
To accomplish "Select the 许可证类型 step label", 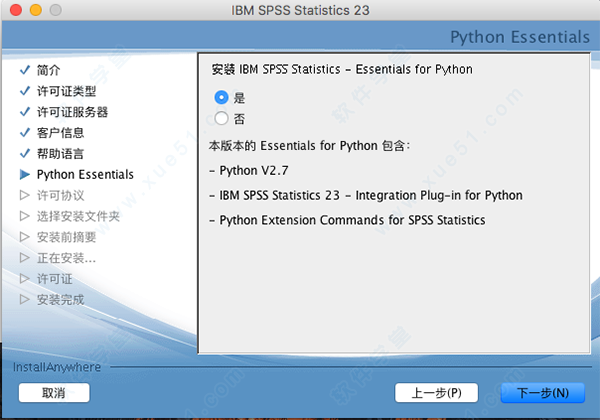I will point(67,91).
